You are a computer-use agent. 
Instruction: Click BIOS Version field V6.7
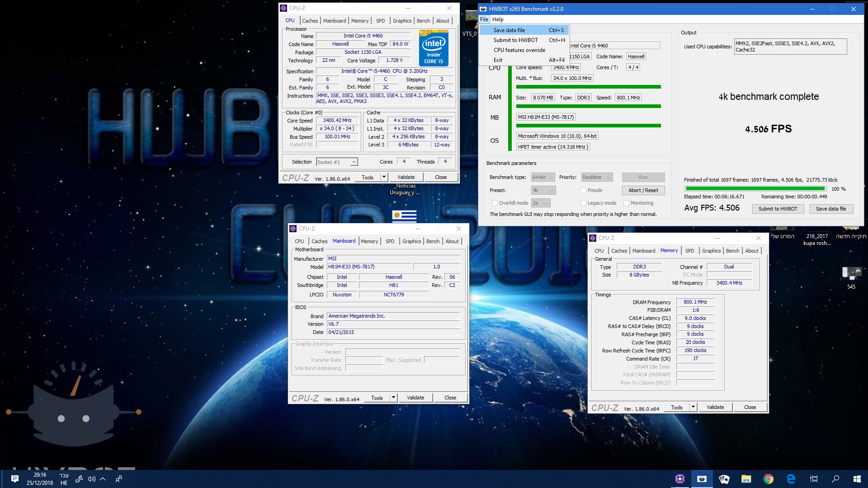393,324
